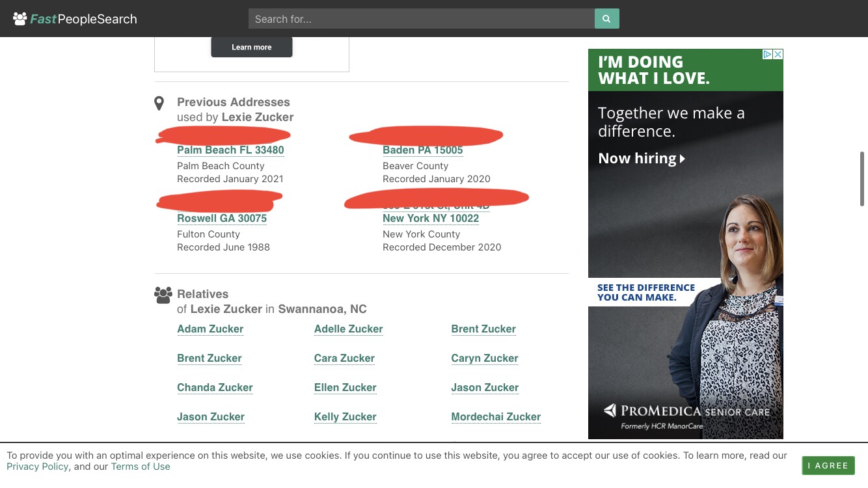Click the FastPeopleSearch logo

75,19
